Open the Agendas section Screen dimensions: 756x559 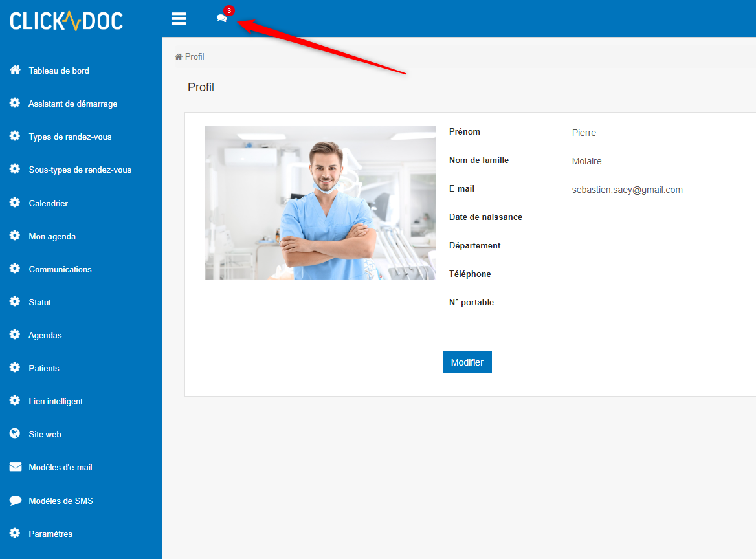(45, 335)
